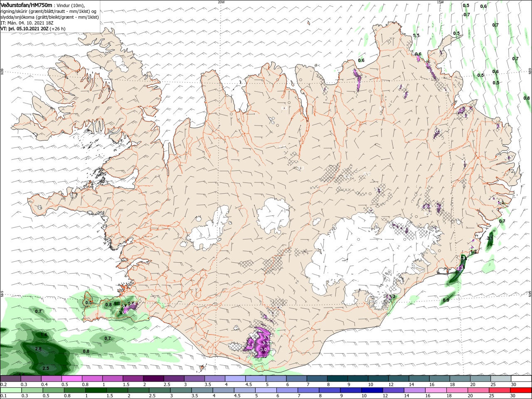Click the 15W longitude label
This screenshot has width=532, height=399.
(x=440, y=2)
